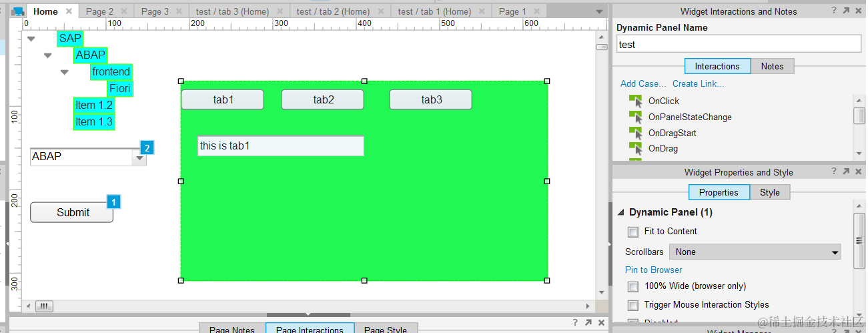868x333 pixels.
Task: Click the canvas vertical scrollbar down arrow
Action: (602, 292)
